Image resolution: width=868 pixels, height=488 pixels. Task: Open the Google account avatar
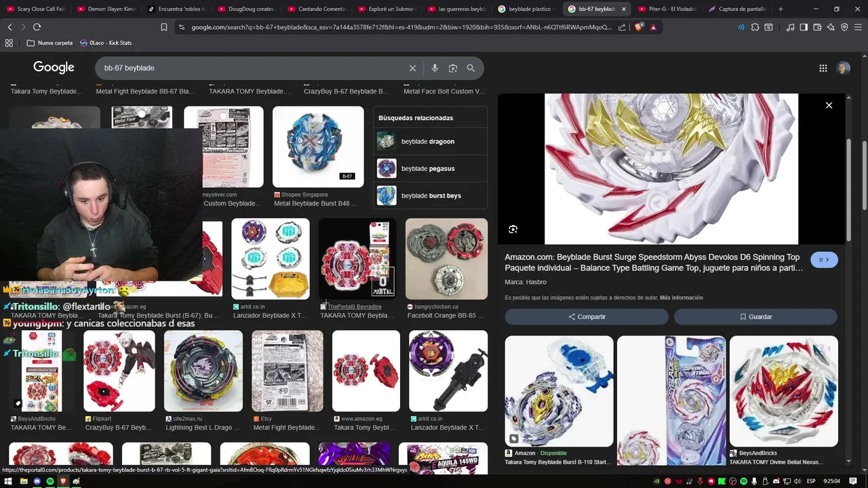[x=843, y=68]
